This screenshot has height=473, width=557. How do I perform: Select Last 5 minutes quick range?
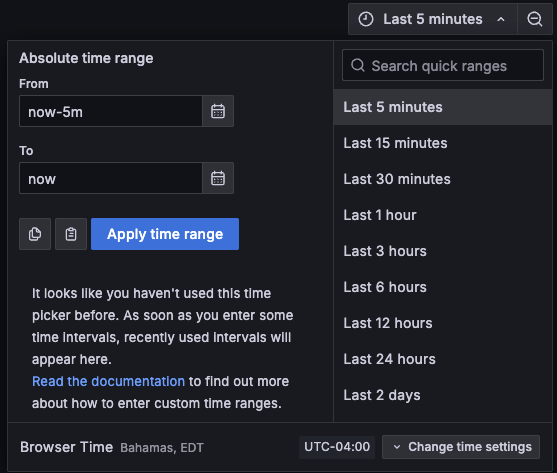[443, 107]
